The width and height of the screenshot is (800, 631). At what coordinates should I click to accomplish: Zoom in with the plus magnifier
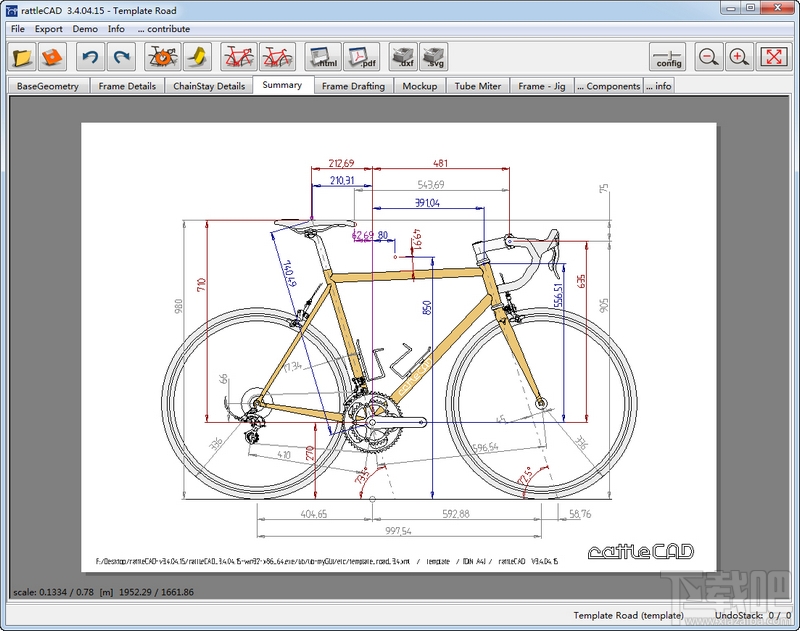(x=739, y=57)
